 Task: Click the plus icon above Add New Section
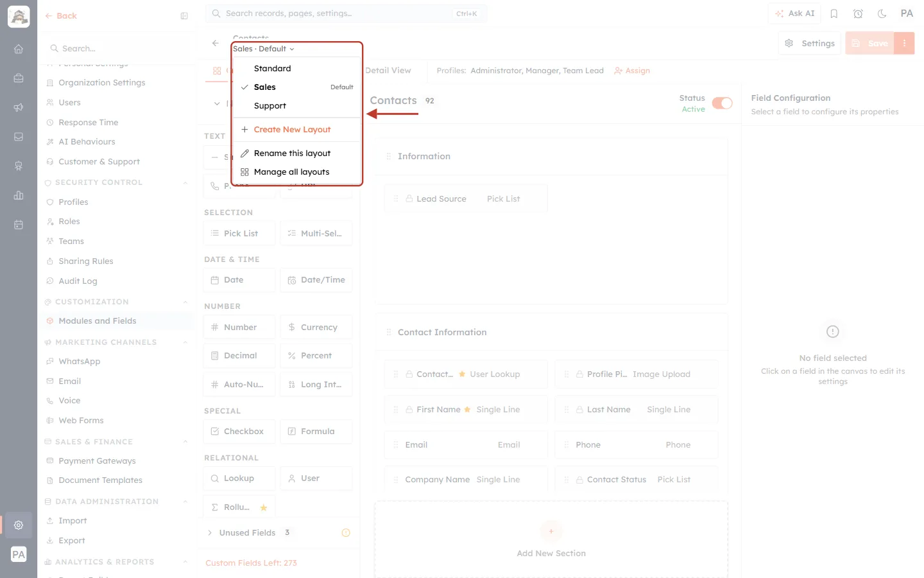point(551,531)
